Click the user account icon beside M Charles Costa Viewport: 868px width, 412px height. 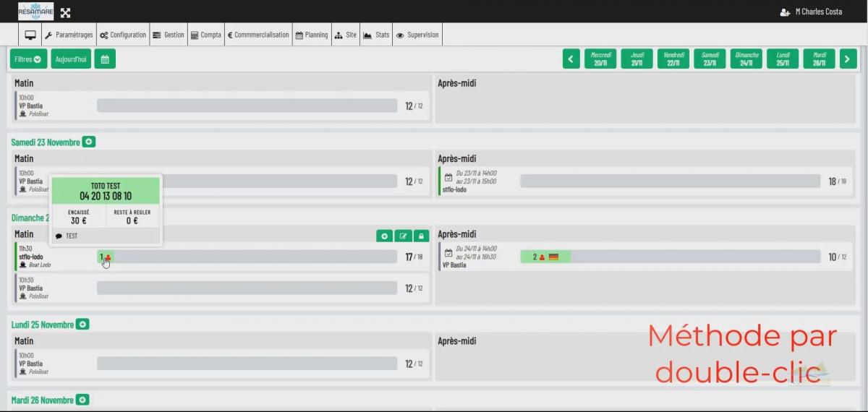point(785,12)
